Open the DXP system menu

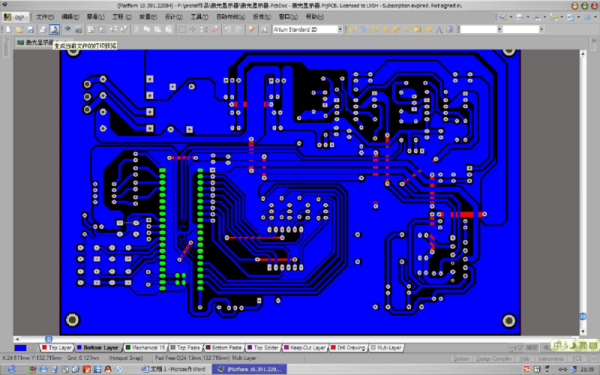pyautogui.click(x=15, y=17)
